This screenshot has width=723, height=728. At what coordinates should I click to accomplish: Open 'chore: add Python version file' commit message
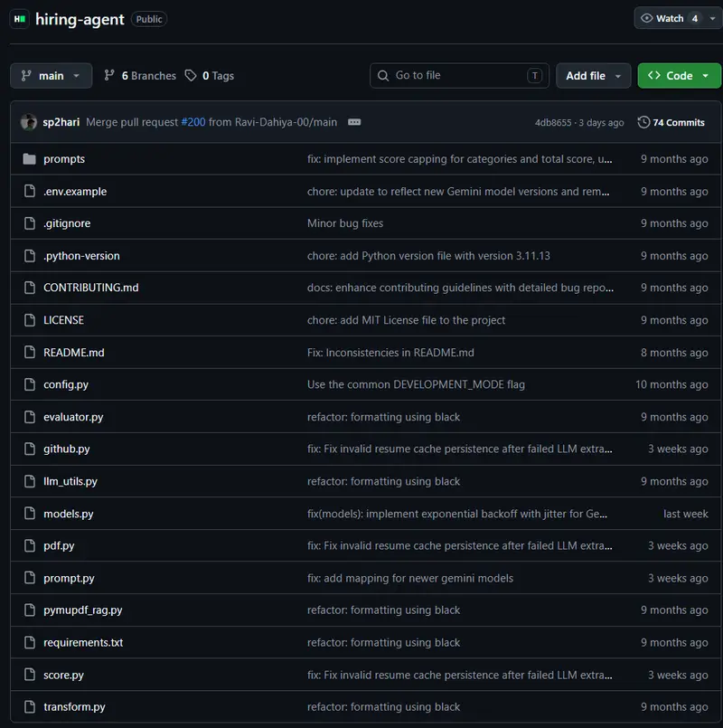(x=428, y=256)
